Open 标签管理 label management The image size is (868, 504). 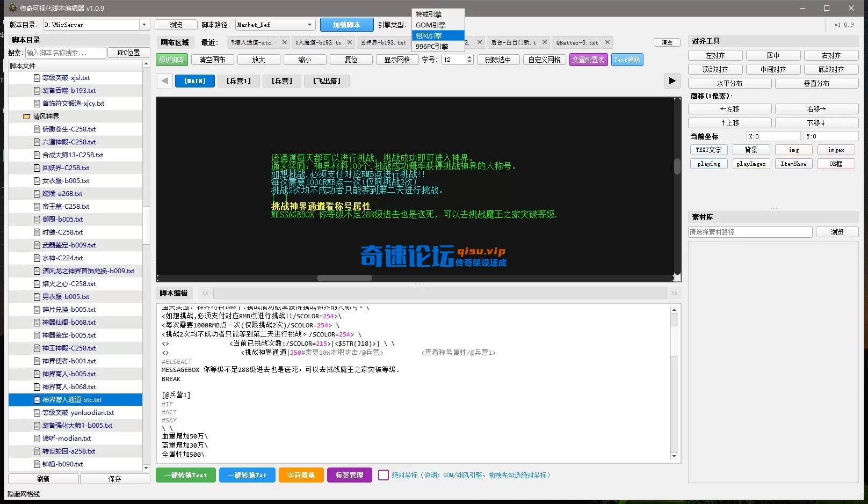(349, 475)
